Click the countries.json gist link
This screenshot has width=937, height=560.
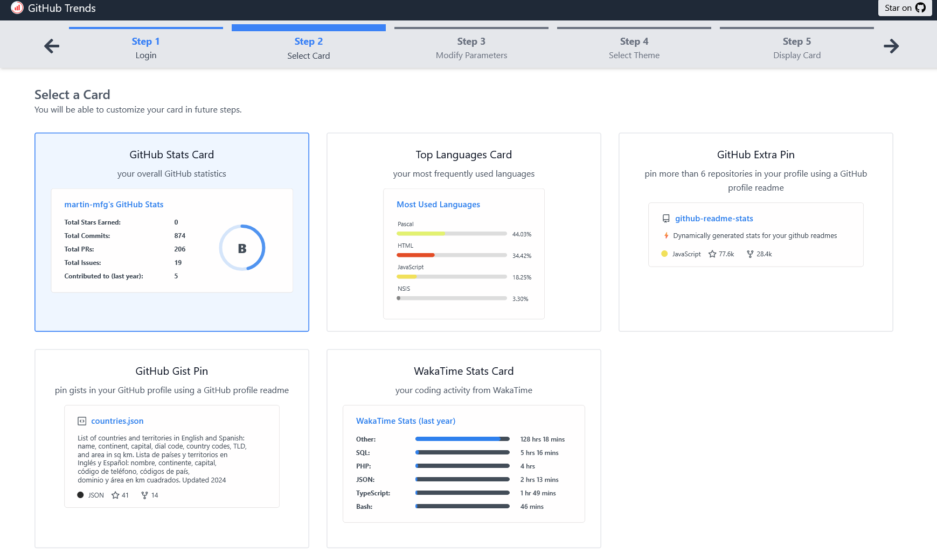pos(117,421)
